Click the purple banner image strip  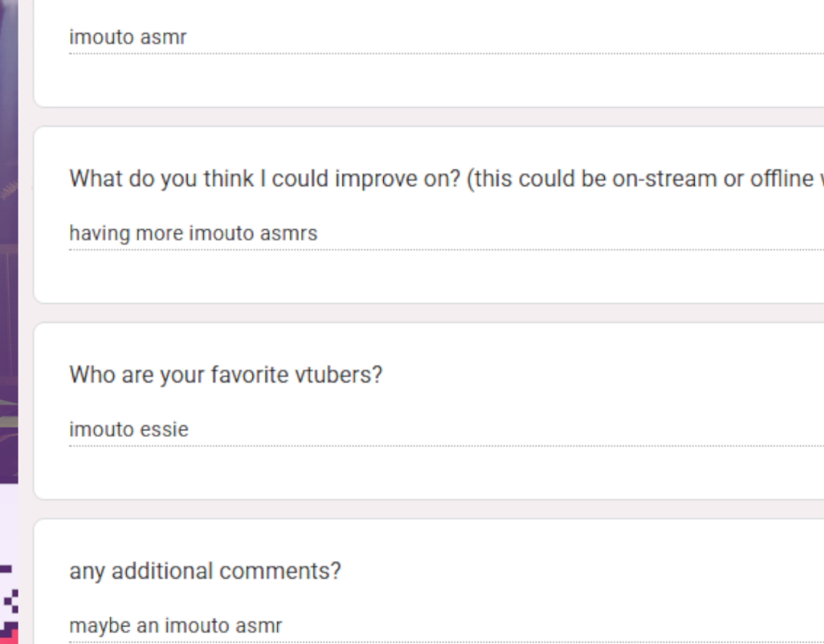9,242
